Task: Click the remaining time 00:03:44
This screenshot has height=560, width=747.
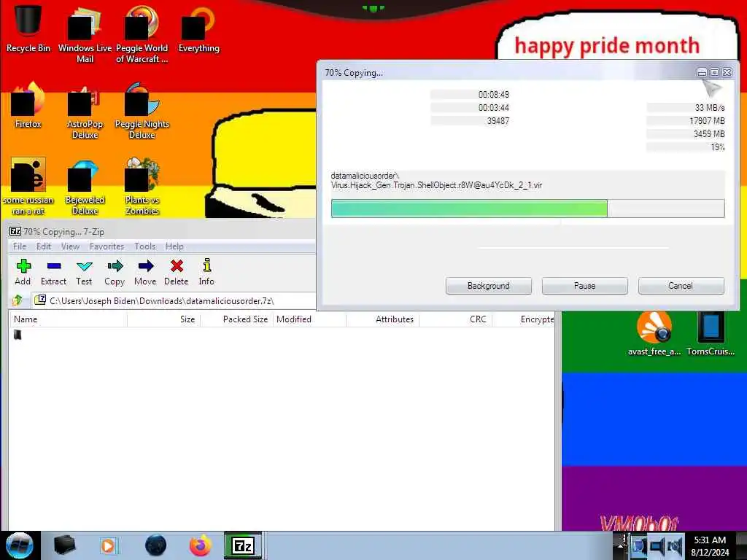Action: point(494,108)
